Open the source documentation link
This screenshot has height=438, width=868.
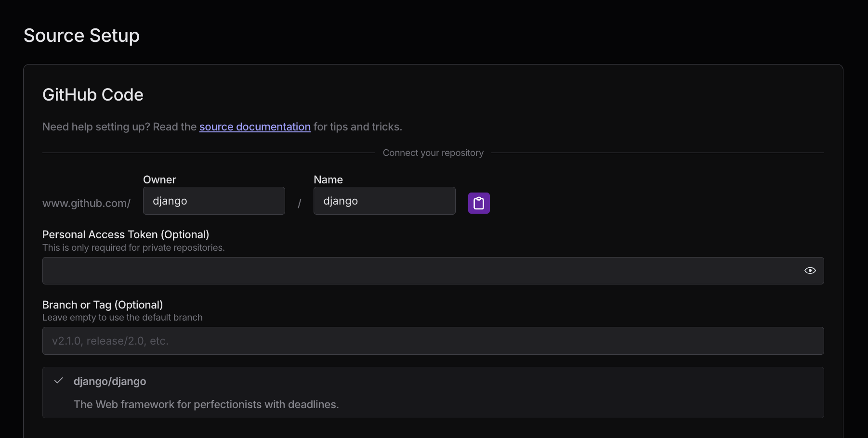[255, 127]
